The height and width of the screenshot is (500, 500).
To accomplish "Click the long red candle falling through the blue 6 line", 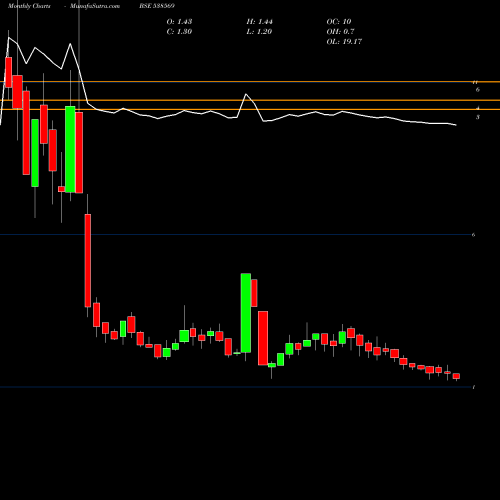I will coord(88,260).
